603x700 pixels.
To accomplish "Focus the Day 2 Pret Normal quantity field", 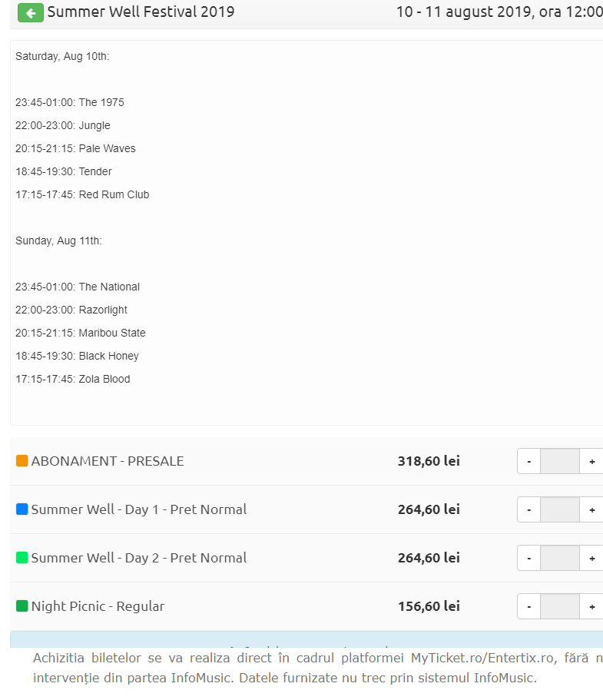I will pyautogui.click(x=559, y=558).
